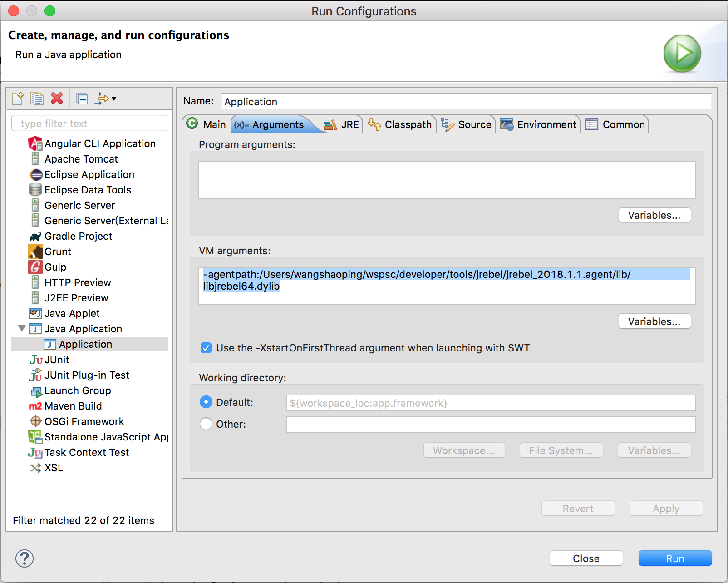
Task: Collapse the Java Application tree node
Action: (21, 329)
